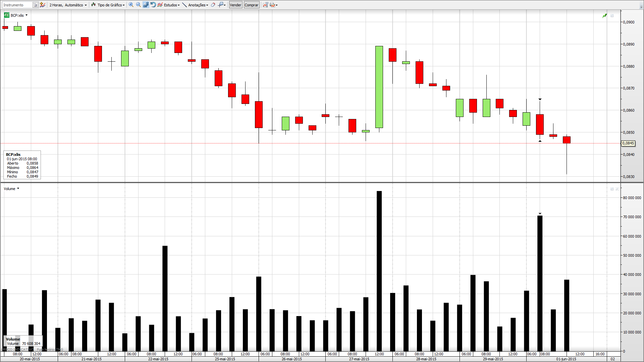The width and height of the screenshot is (644, 362).
Task: Open chart settings wrench icon
Action: pos(265,5)
